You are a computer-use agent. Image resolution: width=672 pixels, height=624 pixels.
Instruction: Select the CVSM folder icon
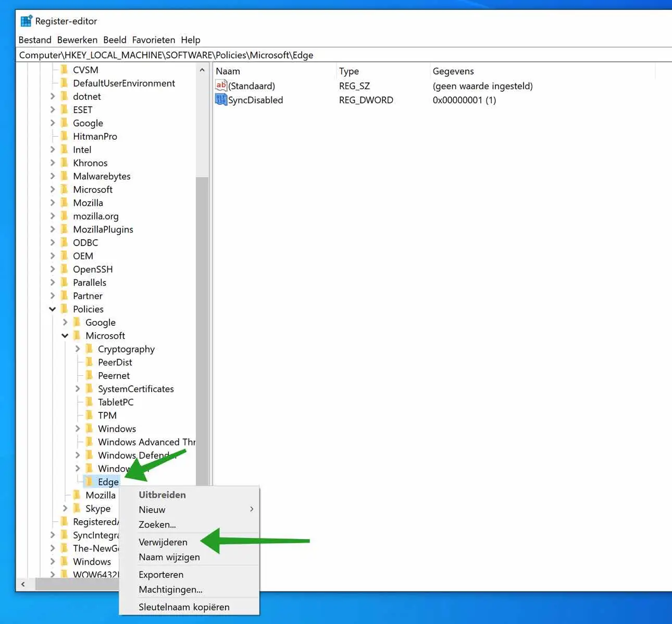[x=65, y=70]
